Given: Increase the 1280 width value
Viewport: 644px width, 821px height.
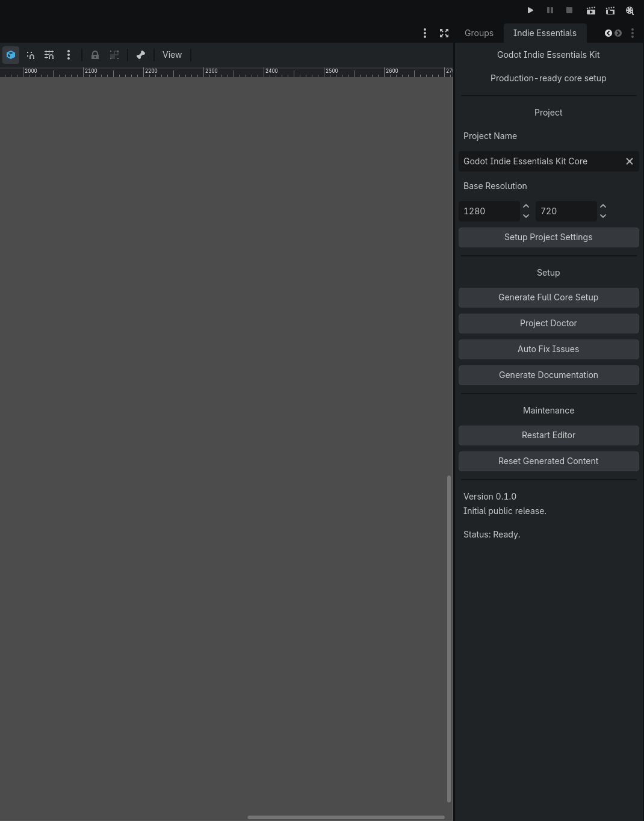Looking at the screenshot, I should (x=526, y=206).
